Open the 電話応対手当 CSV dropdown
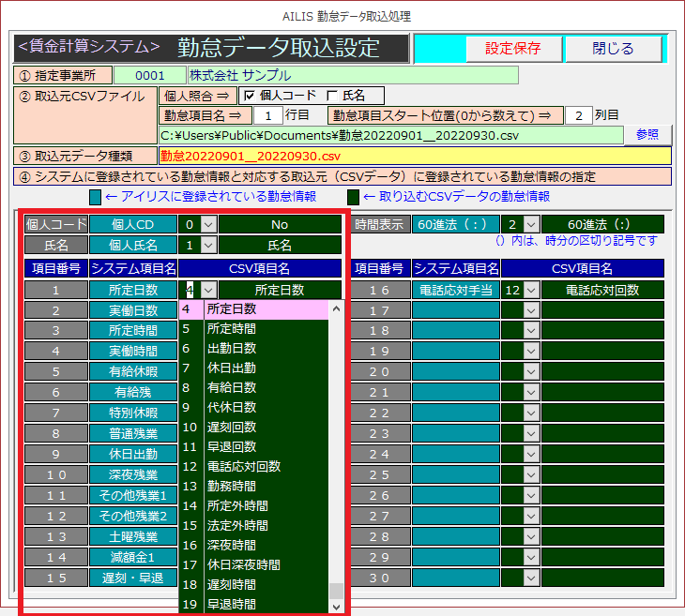 click(x=531, y=290)
